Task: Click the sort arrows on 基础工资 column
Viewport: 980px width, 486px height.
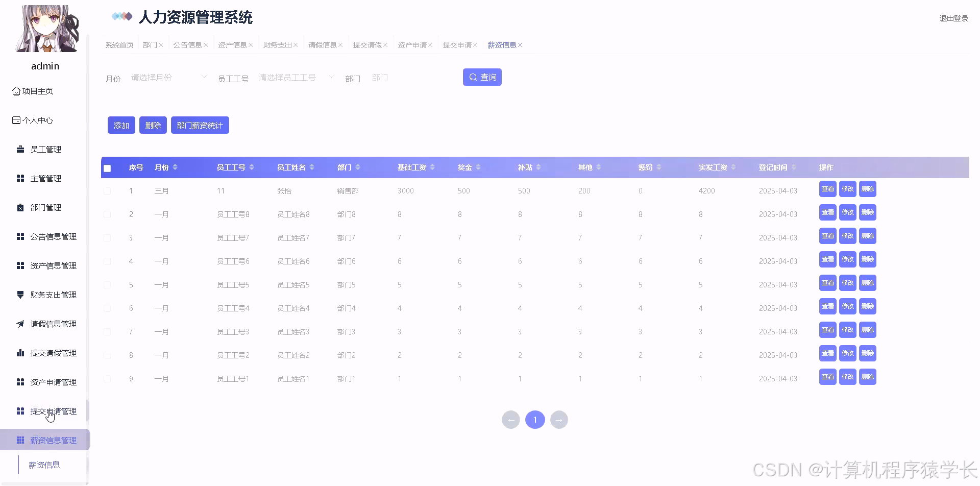Action: (x=432, y=167)
